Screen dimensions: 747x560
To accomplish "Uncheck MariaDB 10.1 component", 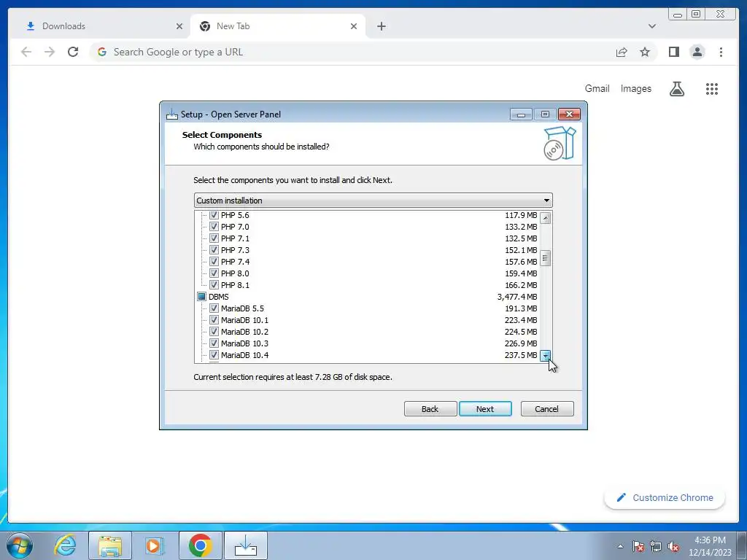I will pos(214,320).
